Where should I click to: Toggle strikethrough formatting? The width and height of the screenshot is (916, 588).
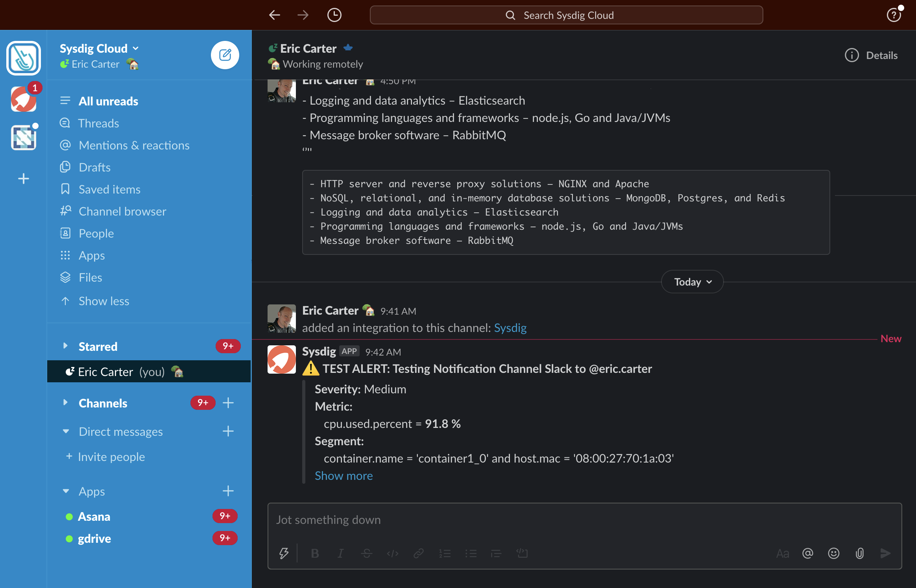coord(367,553)
